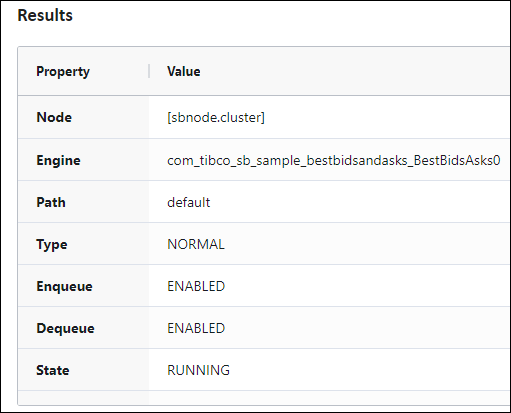Select the Path property label
Screen dimensions: 511x413
click(x=51, y=202)
